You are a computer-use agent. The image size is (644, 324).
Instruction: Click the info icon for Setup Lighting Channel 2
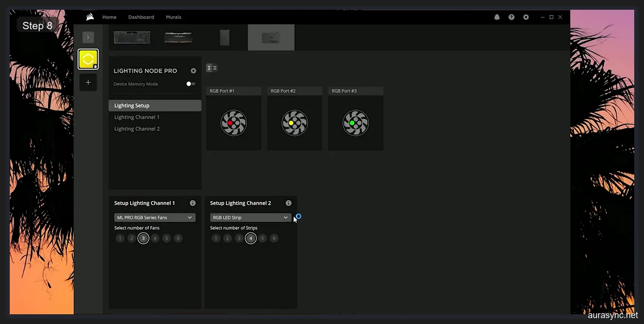pyautogui.click(x=288, y=203)
